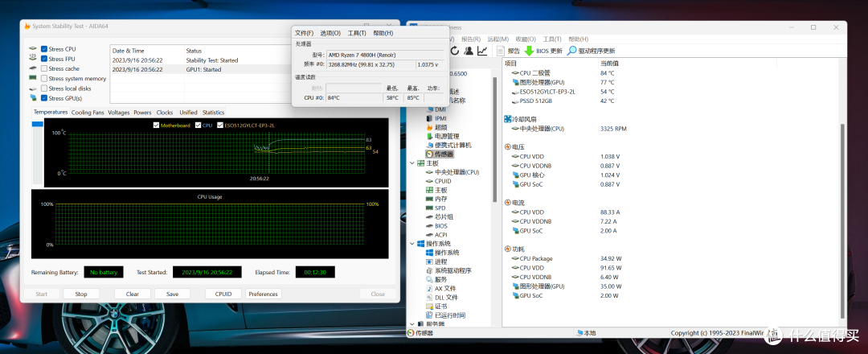The width and height of the screenshot is (868, 354).
Task: Click the sensor list vertical scrollbar
Action: point(842,220)
